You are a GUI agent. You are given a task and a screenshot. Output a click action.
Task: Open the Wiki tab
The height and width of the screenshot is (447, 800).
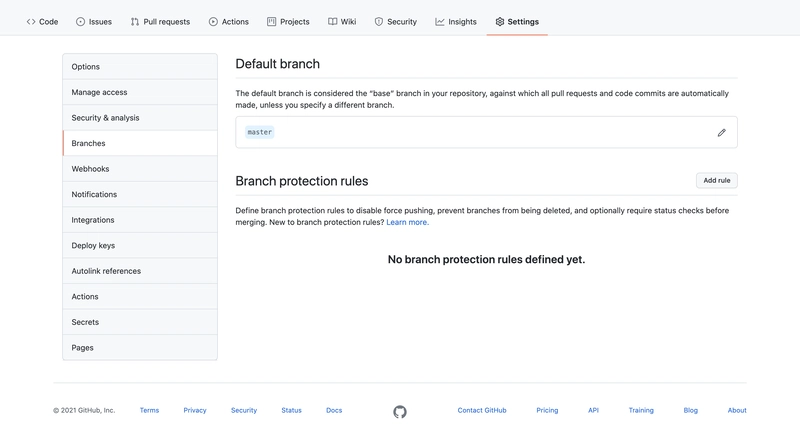pyautogui.click(x=342, y=21)
